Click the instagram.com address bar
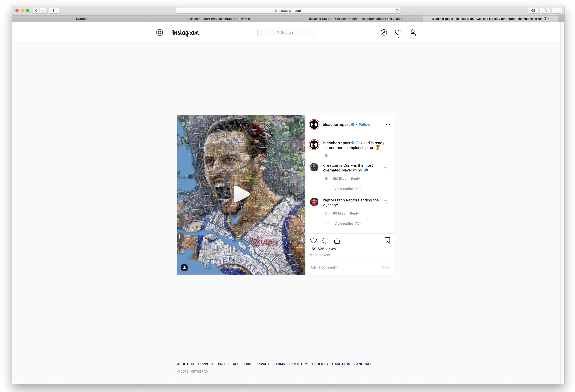The image size is (575, 392). tap(288, 10)
